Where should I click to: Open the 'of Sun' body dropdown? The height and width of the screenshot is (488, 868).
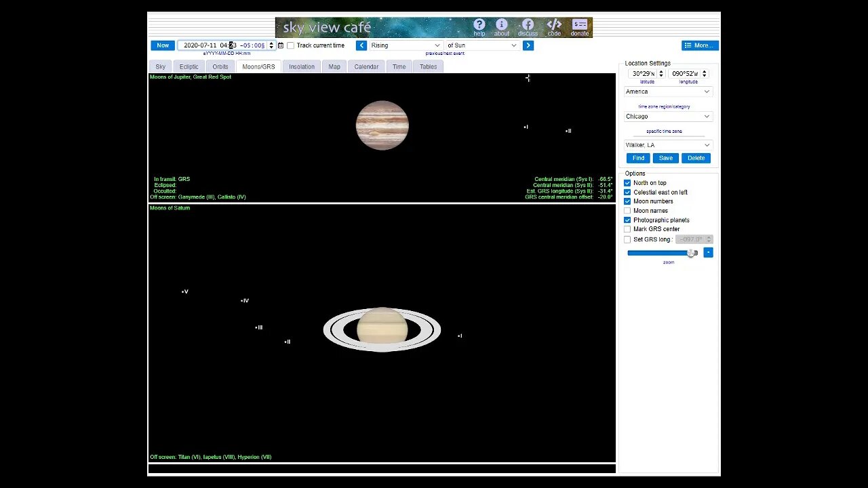(x=482, y=45)
